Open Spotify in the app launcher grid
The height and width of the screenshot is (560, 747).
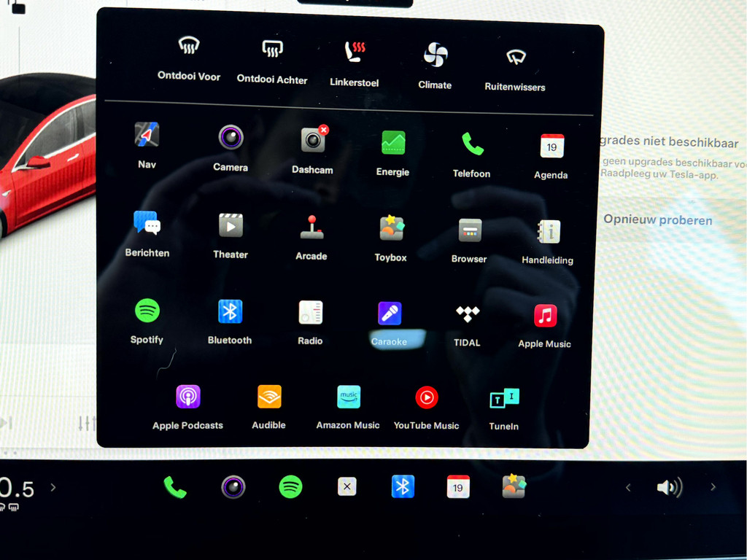pos(147,311)
